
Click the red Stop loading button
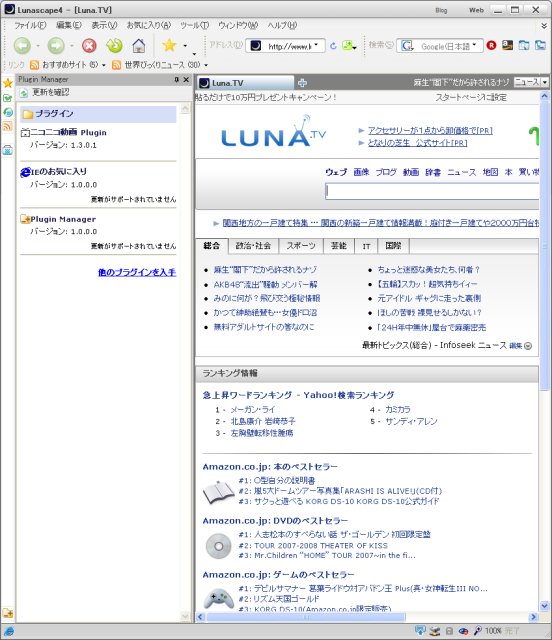tap(89, 45)
